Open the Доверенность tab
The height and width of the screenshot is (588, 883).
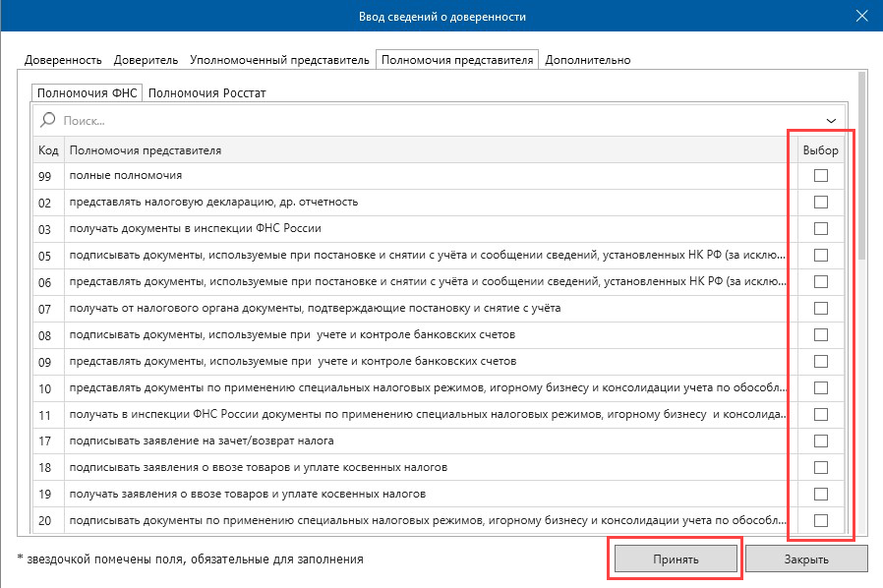(x=63, y=60)
